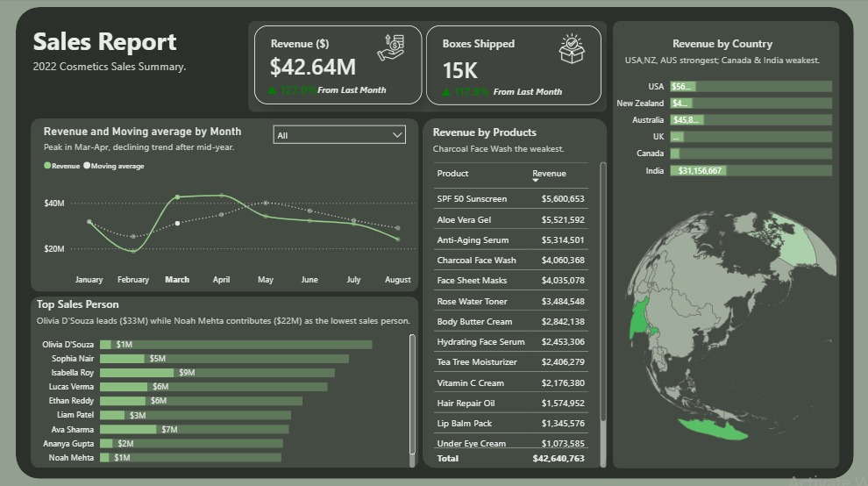Select Ethan Reddy sales bar

(x=201, y=401)
